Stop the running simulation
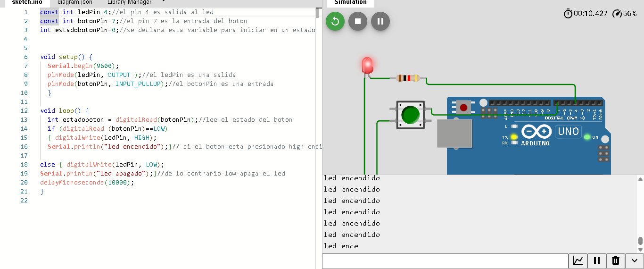This screenshot has height=269, width=644. point(358,21)
